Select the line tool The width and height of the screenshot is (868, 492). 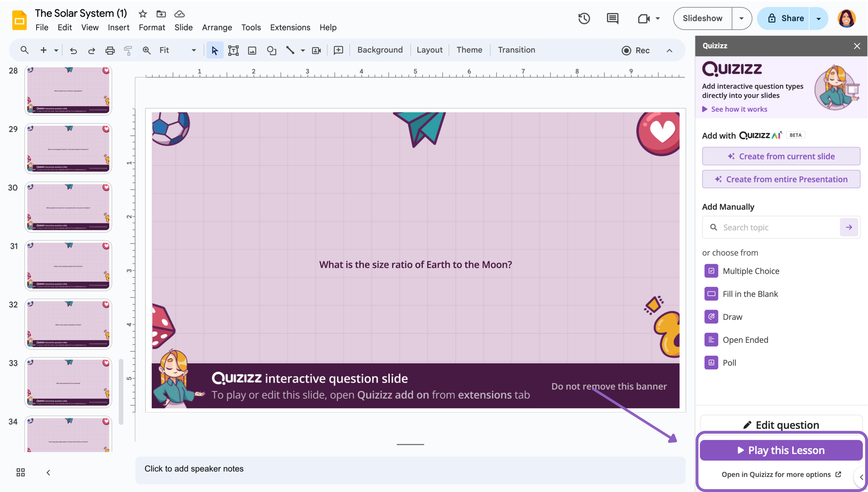[x=290, y=50]
